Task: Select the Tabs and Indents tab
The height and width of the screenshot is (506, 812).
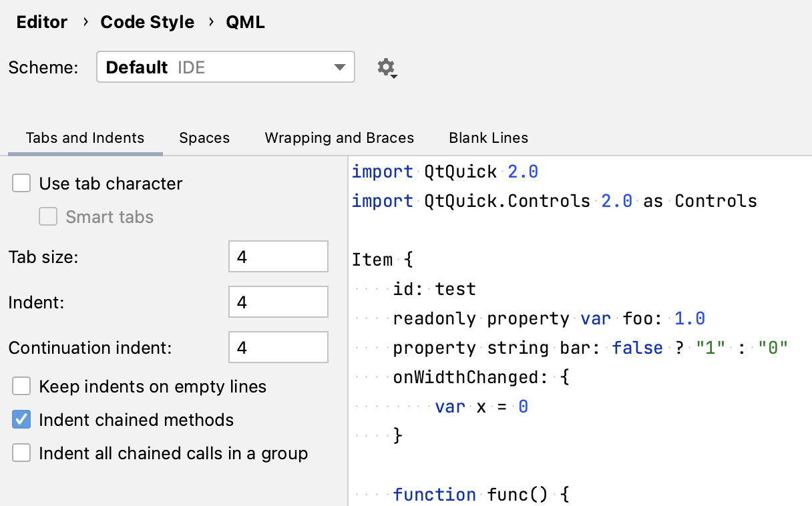Action: pos(84,138)
